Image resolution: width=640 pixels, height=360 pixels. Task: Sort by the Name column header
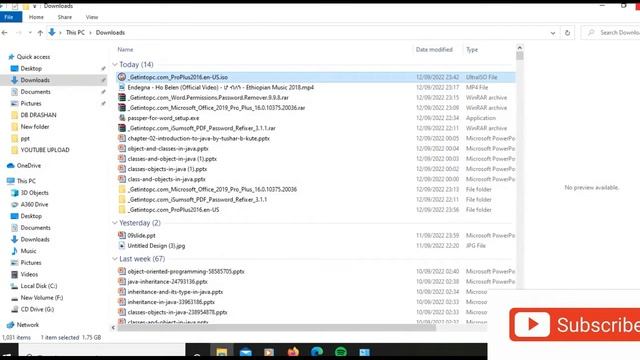click(125, 49)
